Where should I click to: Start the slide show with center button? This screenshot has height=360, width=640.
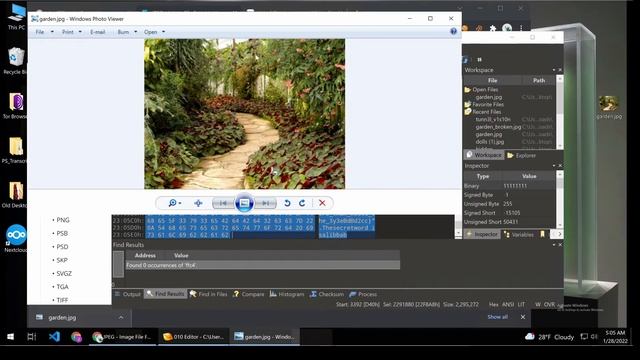pos(244,203)
